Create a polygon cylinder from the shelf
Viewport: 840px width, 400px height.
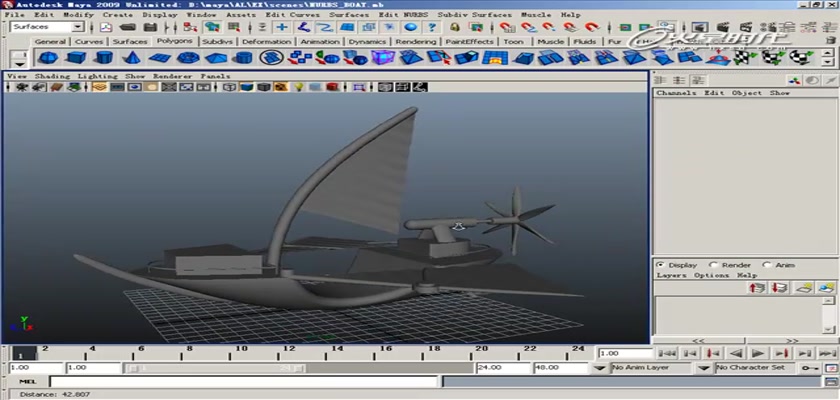click(x=103, y=57)
